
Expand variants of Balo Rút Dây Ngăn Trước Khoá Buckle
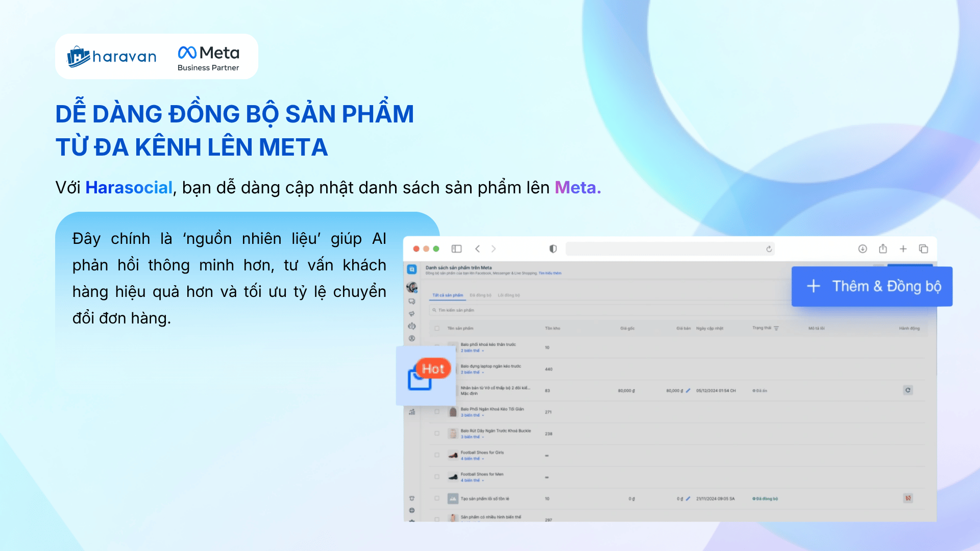472,437
